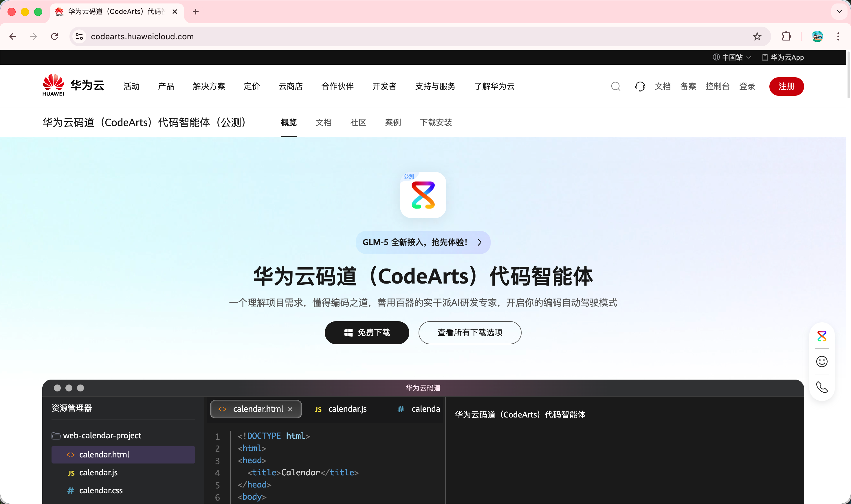This screenshot has height=504, width=851.
Task: Click the 免费下载 button
Action: [x=366, y=332]
